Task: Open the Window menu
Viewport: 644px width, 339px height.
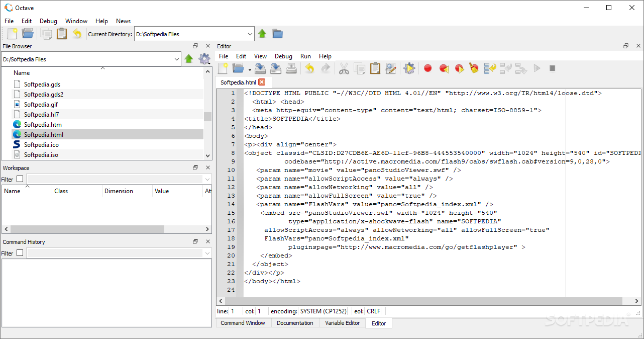Action: [76, 21]
